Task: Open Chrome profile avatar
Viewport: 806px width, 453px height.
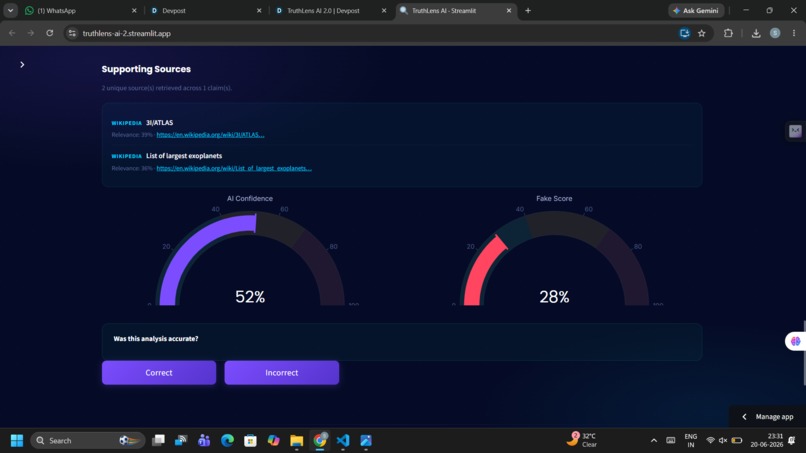Action: (x=775, y=33)
